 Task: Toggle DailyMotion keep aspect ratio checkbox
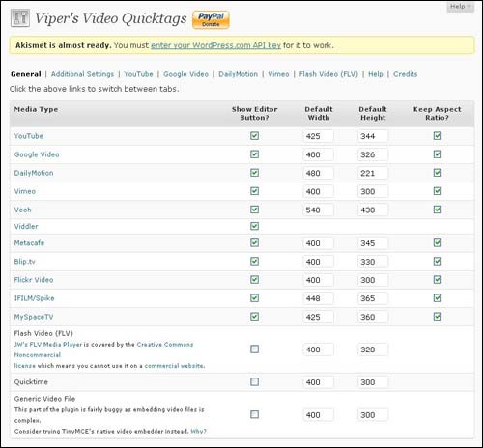click(438, 173)
